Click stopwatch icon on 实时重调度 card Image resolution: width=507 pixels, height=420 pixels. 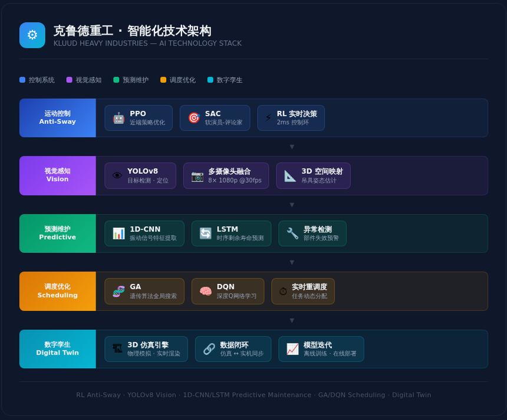pyautogui.click(x=283, y=292)
